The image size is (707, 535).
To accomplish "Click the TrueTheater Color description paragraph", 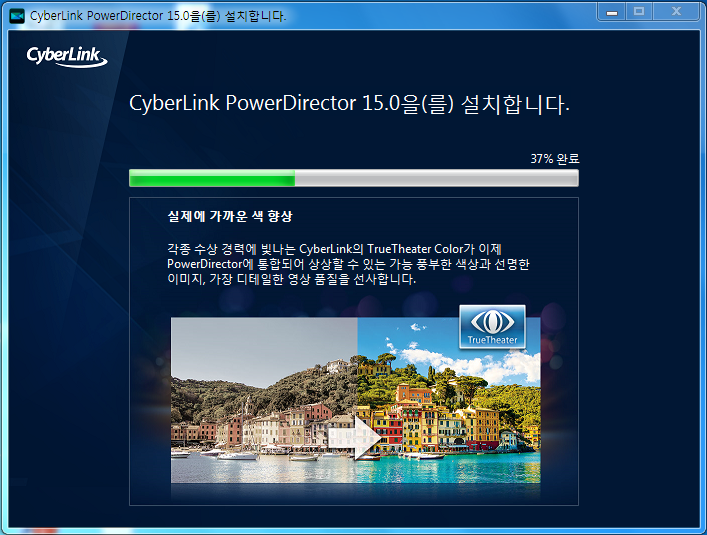I will (x=348, y=264).
